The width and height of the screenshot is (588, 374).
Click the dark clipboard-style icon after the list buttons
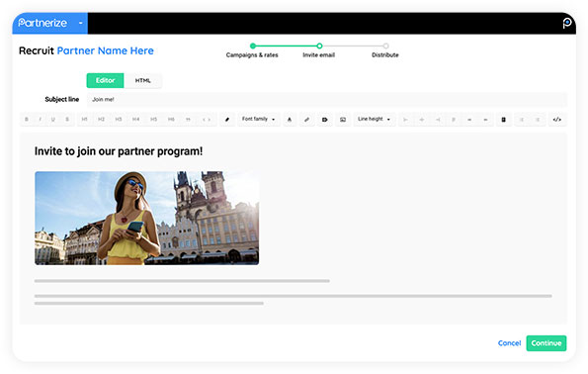click(504, 120)
